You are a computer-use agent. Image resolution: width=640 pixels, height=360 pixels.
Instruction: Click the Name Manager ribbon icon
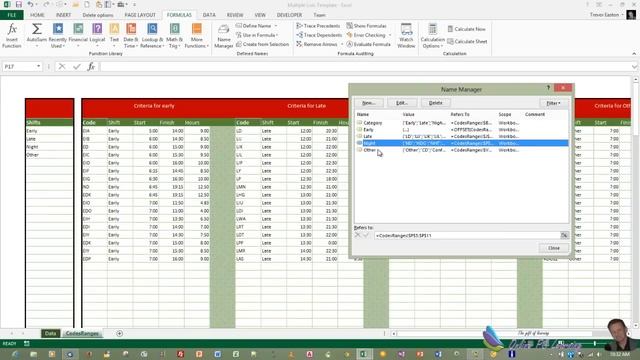(x=224, y=36)
